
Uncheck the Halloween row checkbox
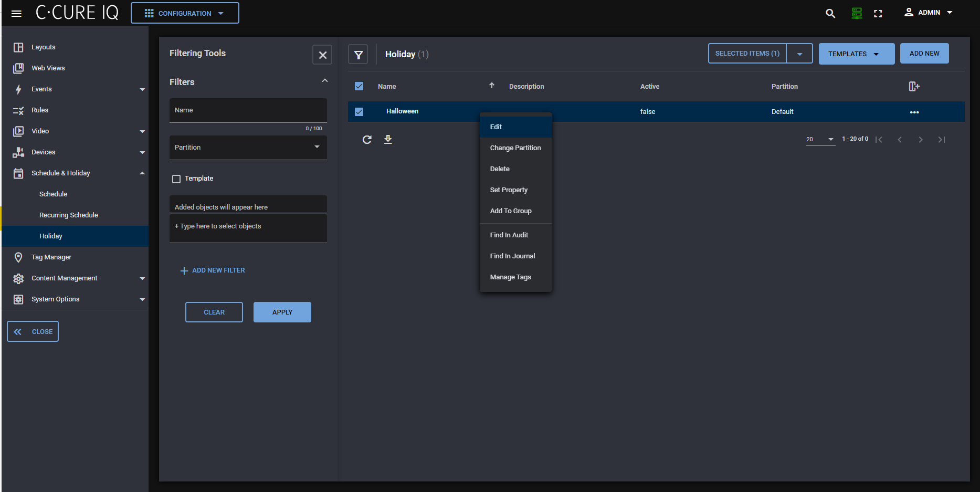[359, 112]
